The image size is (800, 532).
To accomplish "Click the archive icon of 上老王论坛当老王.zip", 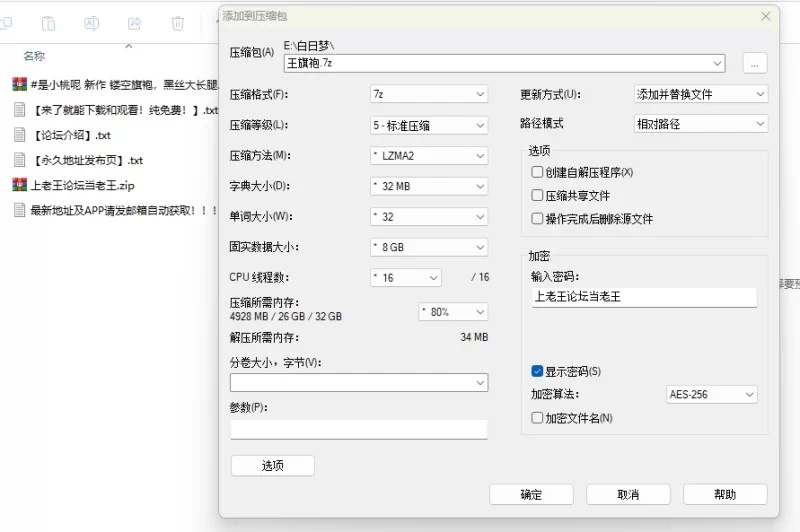I will pyautogui.click(x=19, y=185).
